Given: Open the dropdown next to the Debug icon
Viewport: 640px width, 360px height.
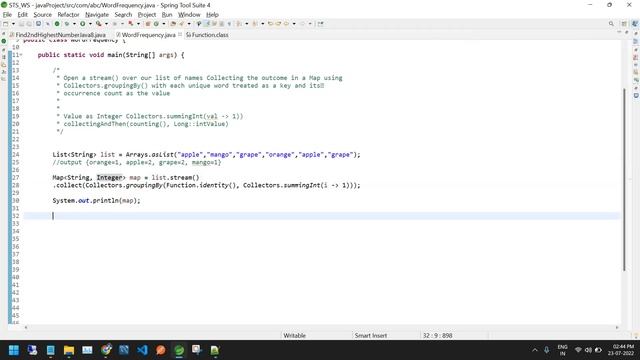Looking at the screenshot, I should [74, 24].
